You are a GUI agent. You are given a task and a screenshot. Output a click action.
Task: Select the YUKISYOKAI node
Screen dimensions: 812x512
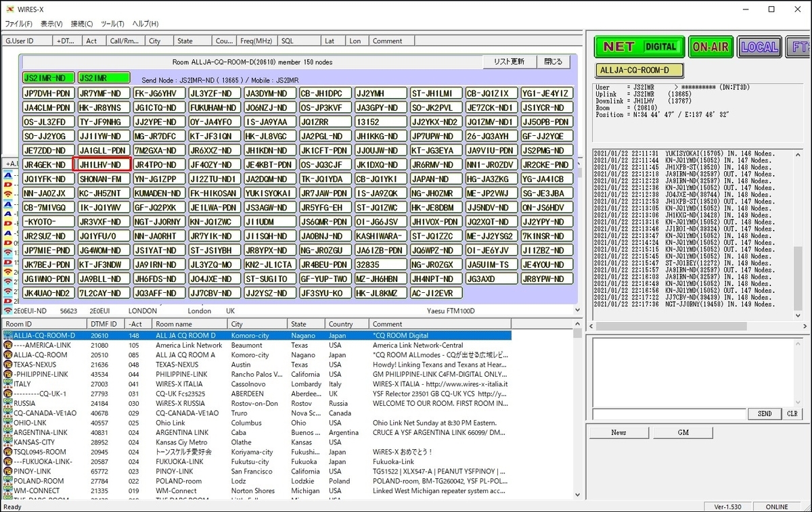[269, 193]
